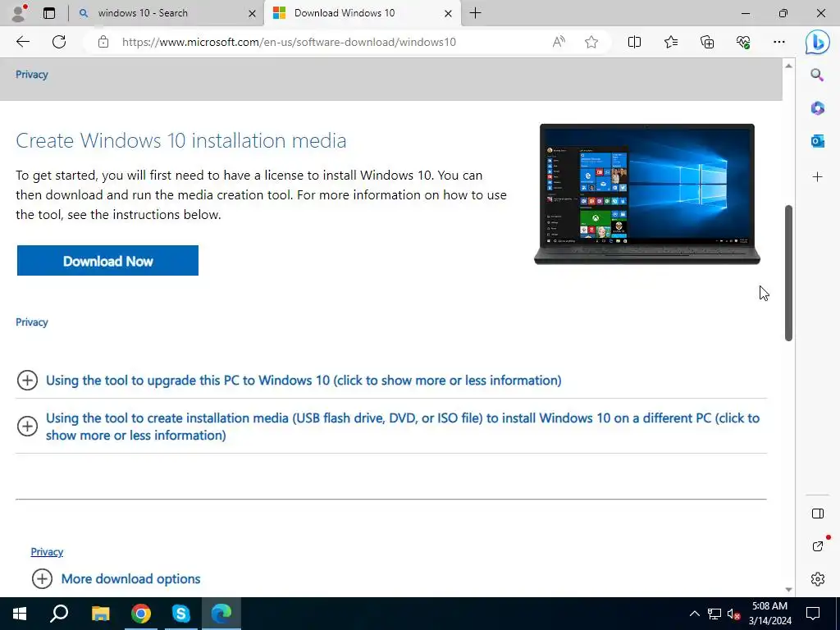Open Microsoft 365 sidebar app
Viewport: 840px width, 630px height.
pyautogui.click(x=817, y=107)
